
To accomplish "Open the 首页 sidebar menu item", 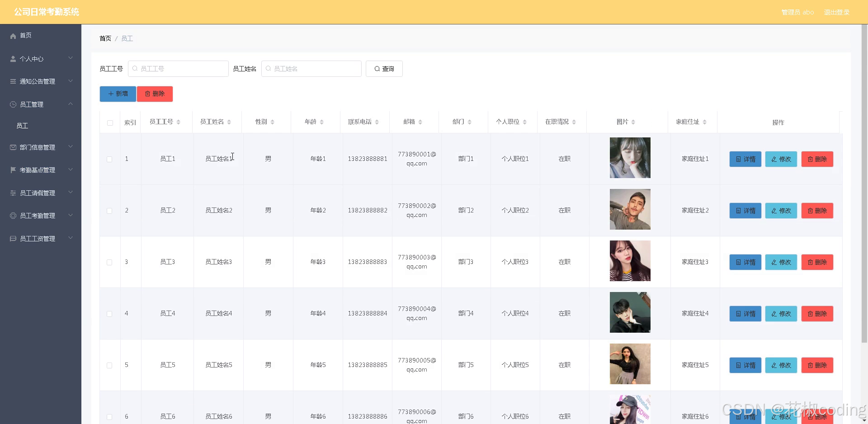I will (x=41, y=36).
